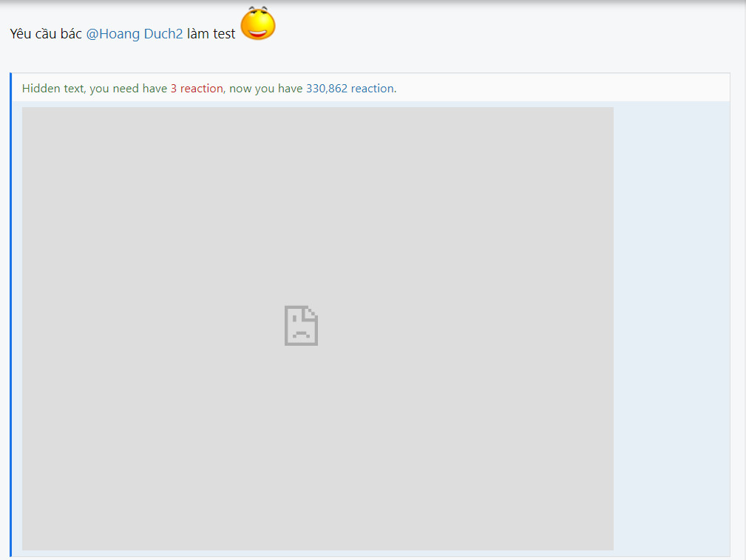Select the gray failed-image placeholder
Image resolution: width=746 pixels, height=560 pixels.
(x=318, y=329)
